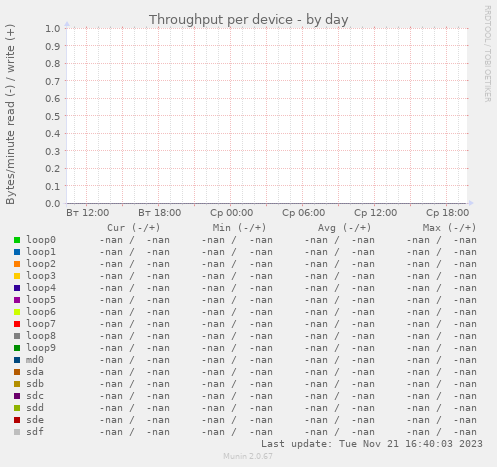Click the md0 Avg -nan / -nan value
The image size is (497, 467).
340,360
